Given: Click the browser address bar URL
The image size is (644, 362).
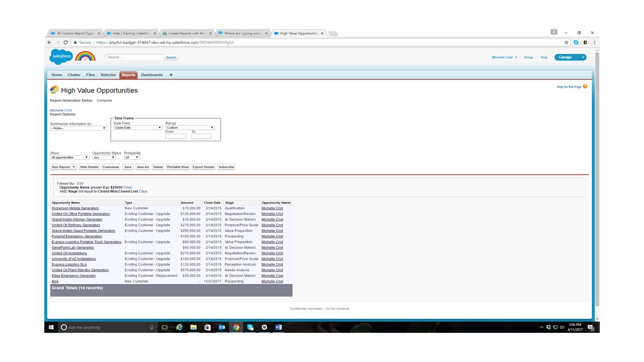Looking at the screenshot, I should coord(165,42).
